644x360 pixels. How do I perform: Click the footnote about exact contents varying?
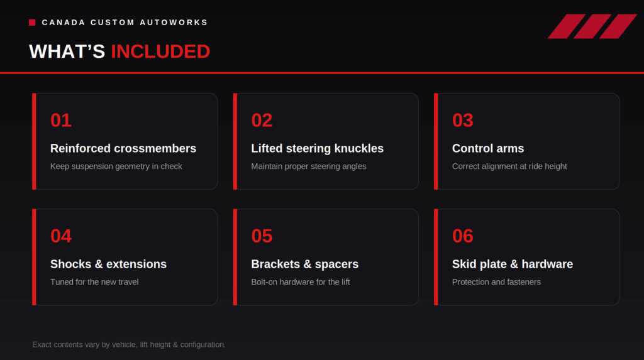pos(129,344)
